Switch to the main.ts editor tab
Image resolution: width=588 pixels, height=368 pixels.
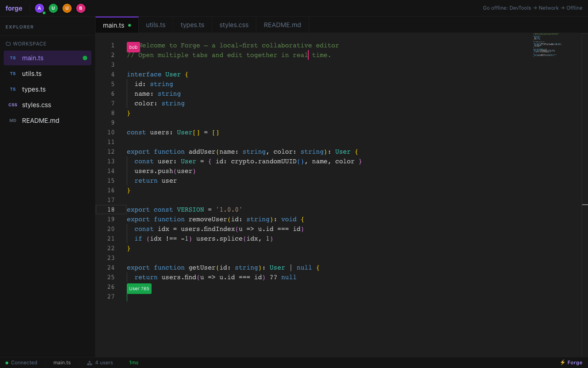point(117,25)
